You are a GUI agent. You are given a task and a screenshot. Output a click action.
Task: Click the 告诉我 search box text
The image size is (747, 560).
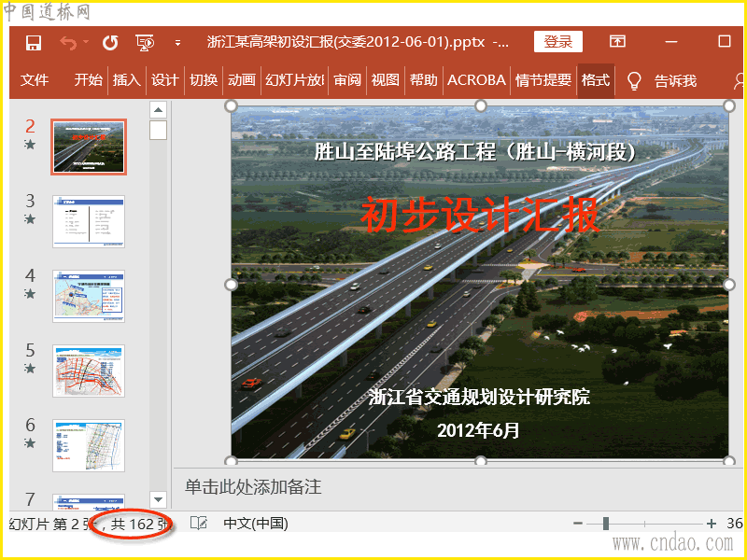tap(675, 81)
